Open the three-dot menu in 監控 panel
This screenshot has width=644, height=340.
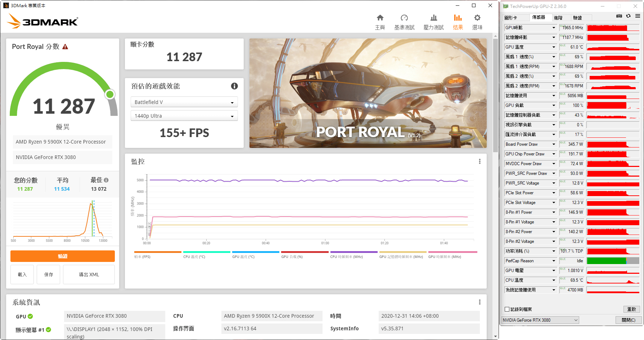(479, 162)
